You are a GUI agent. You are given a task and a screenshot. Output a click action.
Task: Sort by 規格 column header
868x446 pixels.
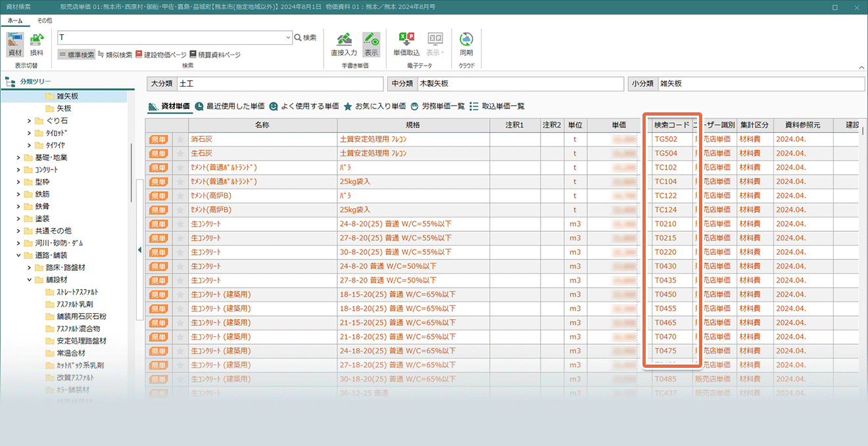coord(413,125)
